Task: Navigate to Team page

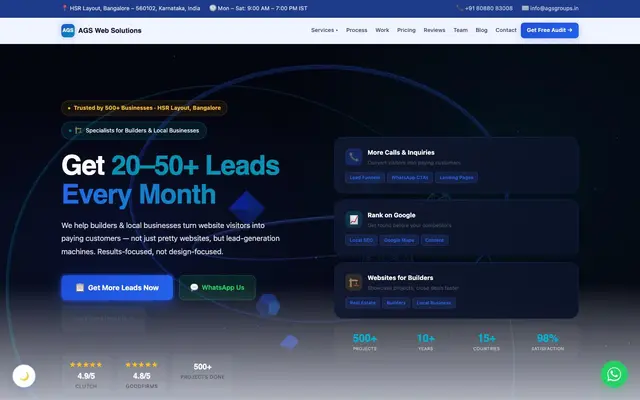Action: click(460, 30)
